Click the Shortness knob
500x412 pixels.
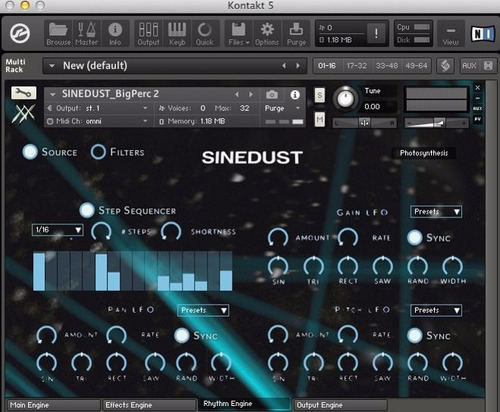pyautogui.click(x=171, y=231)
